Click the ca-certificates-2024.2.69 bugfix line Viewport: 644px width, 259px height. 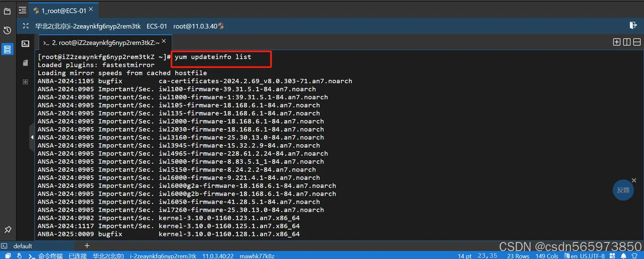point(195,81)
